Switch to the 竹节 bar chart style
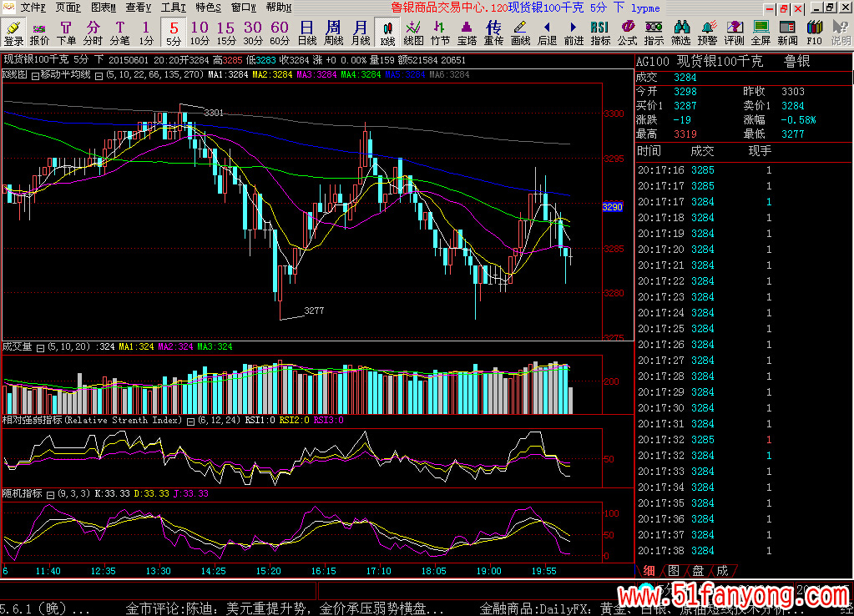The image size is (854, 616). (x=440, y=33)
